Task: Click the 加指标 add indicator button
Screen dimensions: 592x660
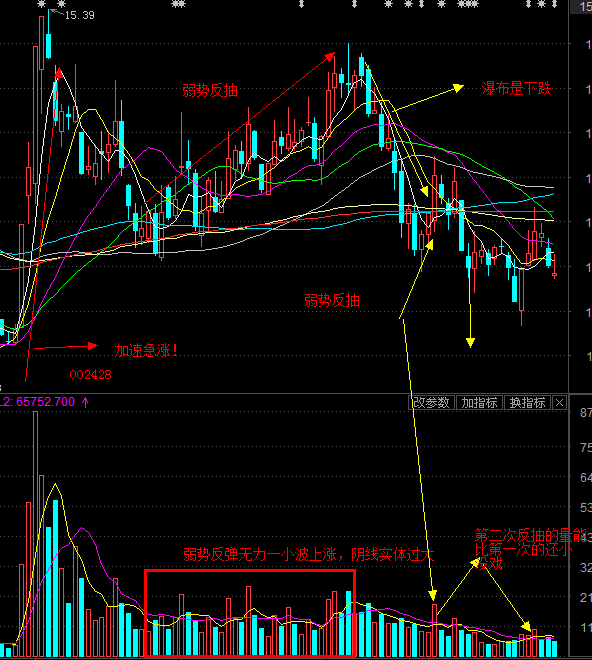Action: tap(479, 403)
